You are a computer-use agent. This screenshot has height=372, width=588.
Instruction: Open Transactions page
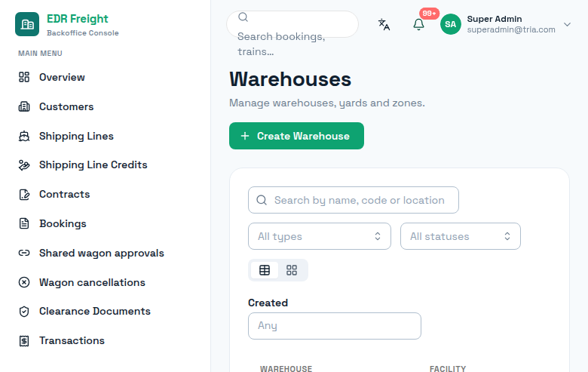[72, 341]
